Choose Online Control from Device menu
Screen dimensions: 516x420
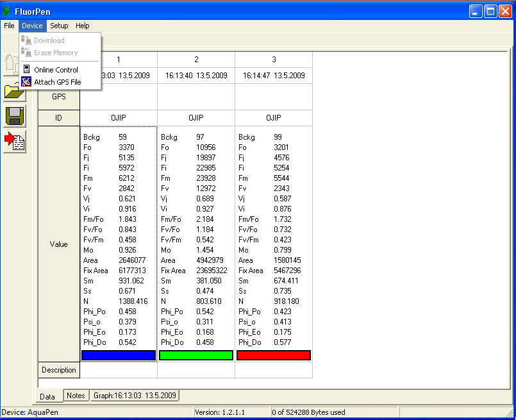click(x=60, y=70)
